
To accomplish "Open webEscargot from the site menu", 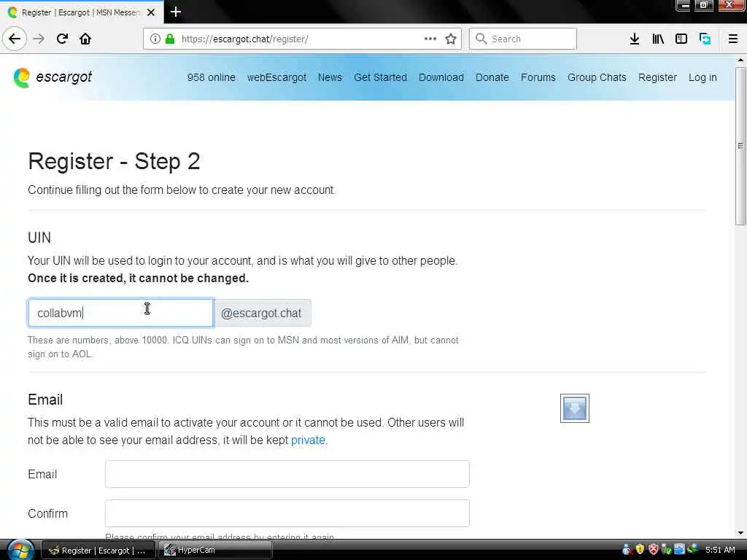I will pos(276,77).
